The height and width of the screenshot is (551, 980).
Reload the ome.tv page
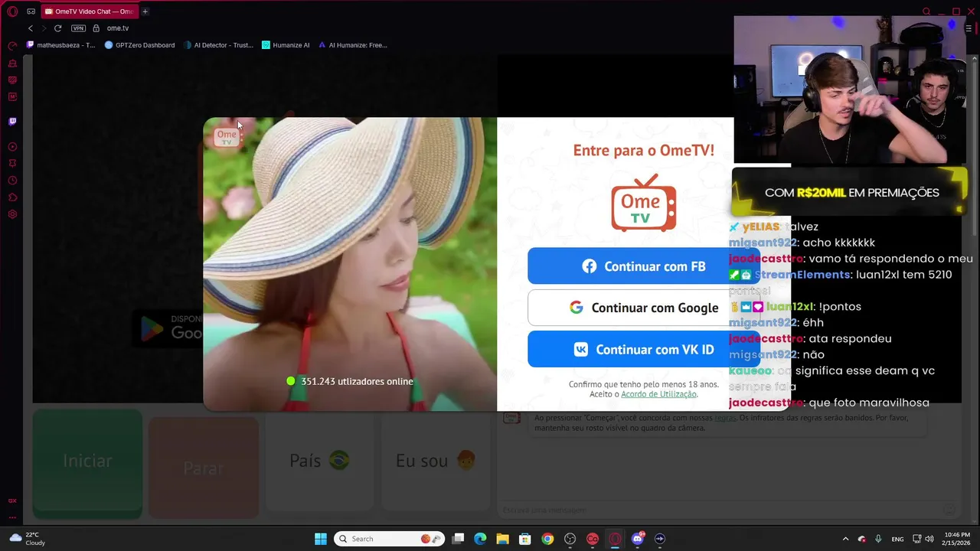[57, 28]
